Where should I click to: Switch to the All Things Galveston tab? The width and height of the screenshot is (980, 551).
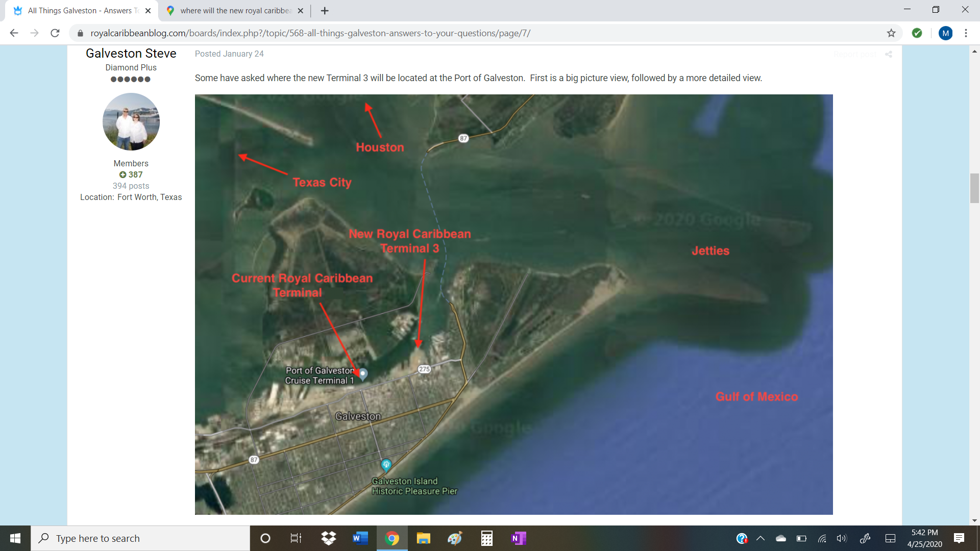coord(82,11)
